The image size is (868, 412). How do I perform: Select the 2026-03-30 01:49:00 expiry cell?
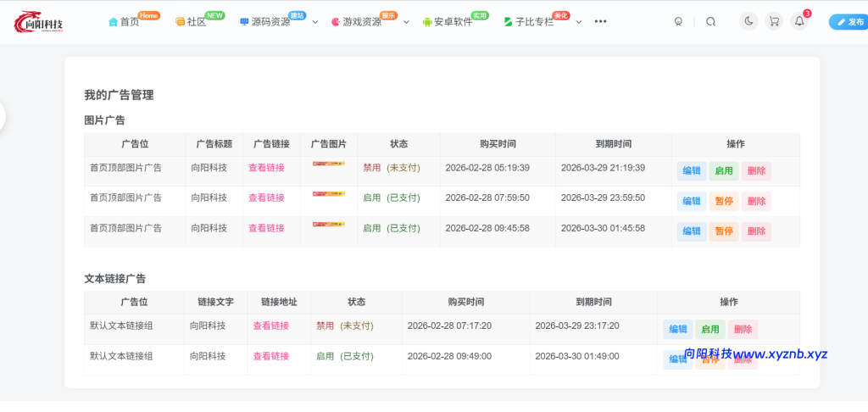pos(577,356)
